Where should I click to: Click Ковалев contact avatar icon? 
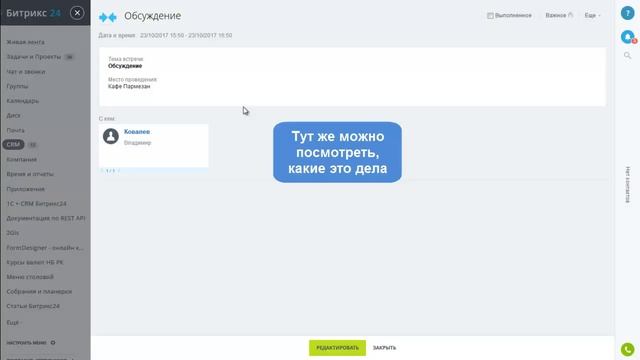[x=111, y=136]
